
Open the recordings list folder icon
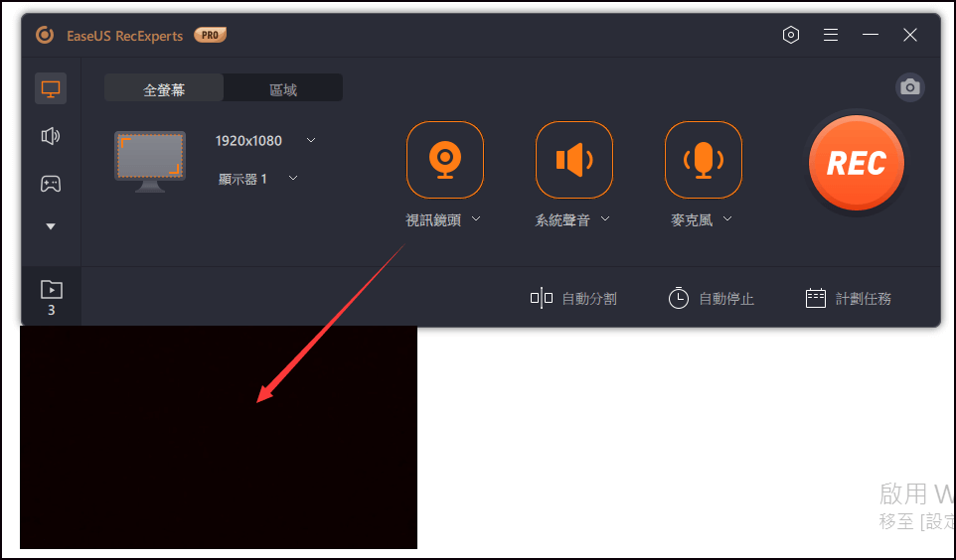coord(52,289)
